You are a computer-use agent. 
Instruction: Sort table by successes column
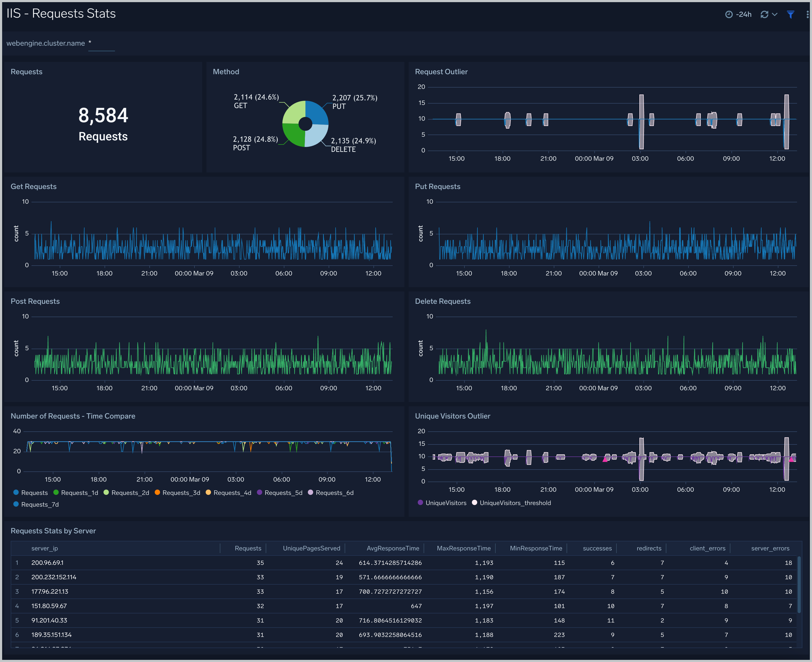click(x=597, y=548)
